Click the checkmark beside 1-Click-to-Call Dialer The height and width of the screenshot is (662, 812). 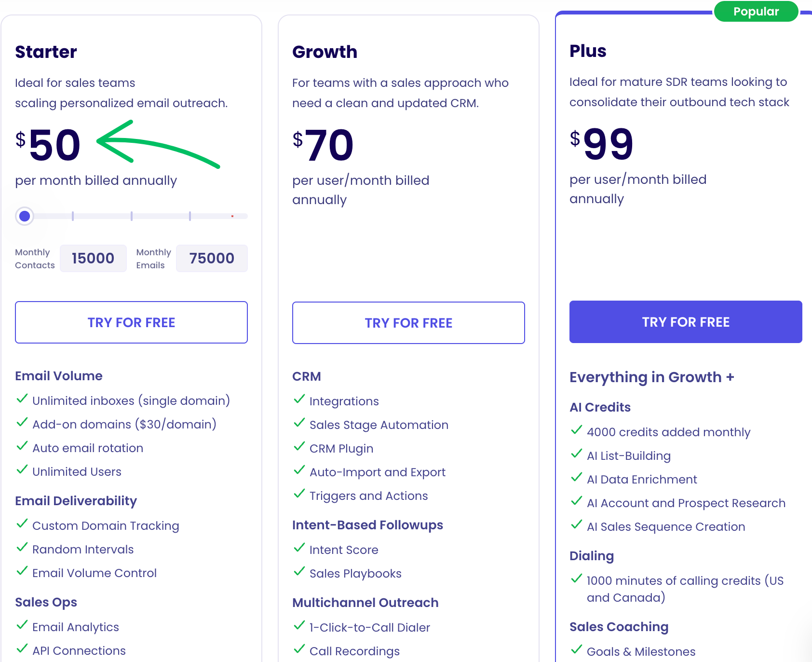[x=299, y=626]
